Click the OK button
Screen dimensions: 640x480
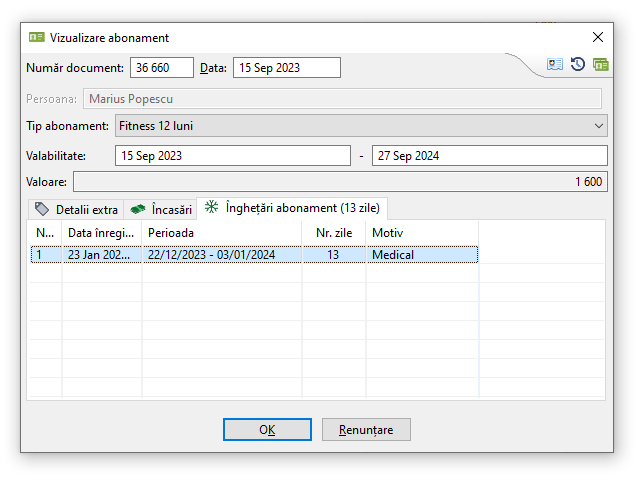(267, 429)
